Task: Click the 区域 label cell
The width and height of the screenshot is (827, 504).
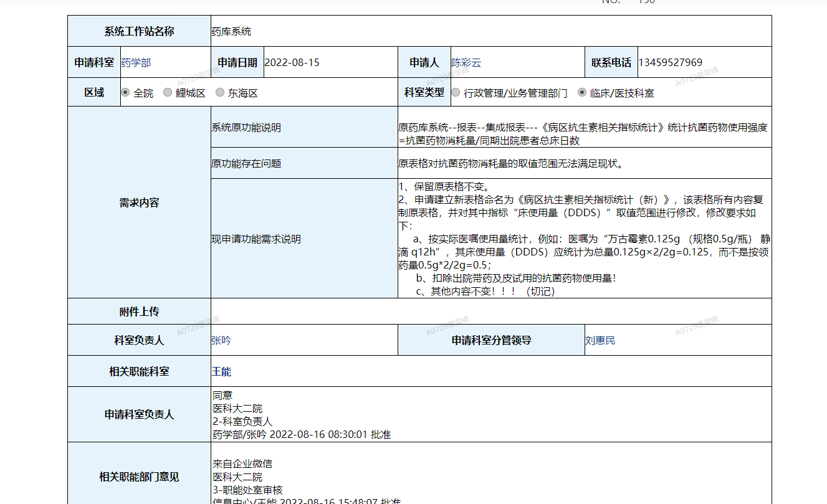Action: 94,92
